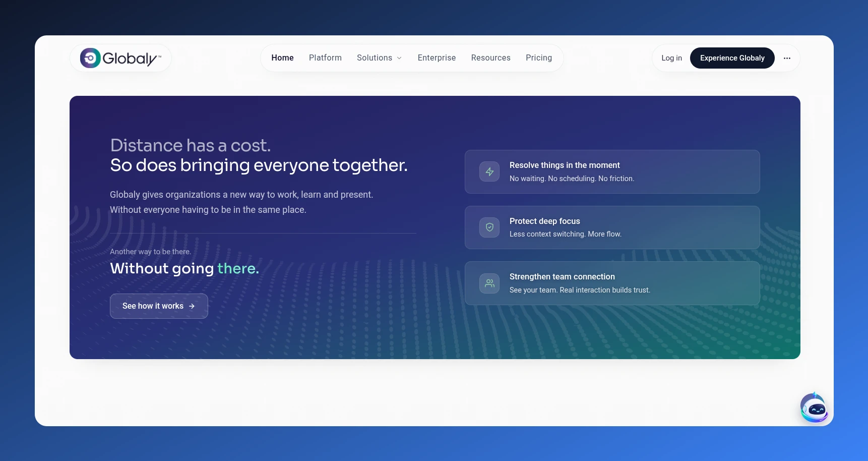This screenshot has width=868, height=461.
Task: Open the chatbot assistant icon
Action: (x=814, y=408)
